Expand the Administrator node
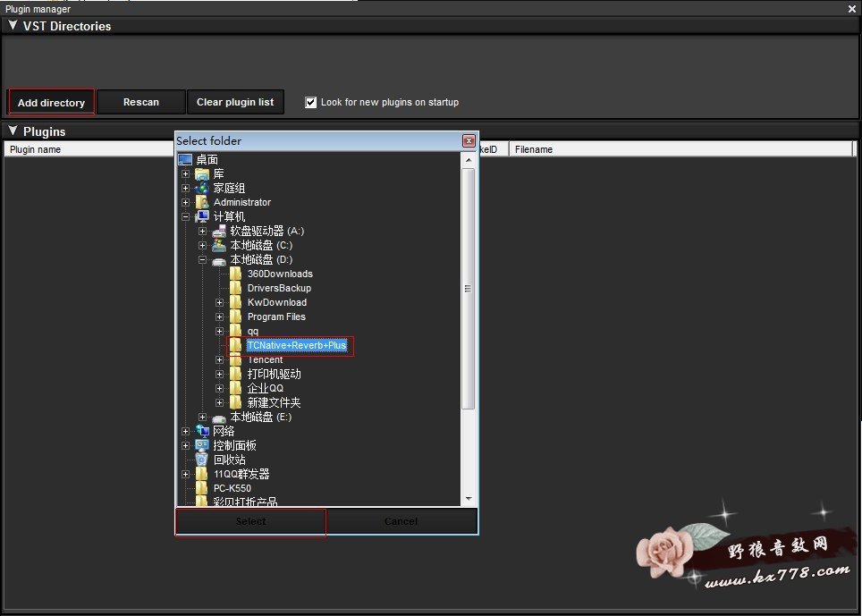This screenshot has width=862, height=616. pyautogui.click(x=185, y=202)
